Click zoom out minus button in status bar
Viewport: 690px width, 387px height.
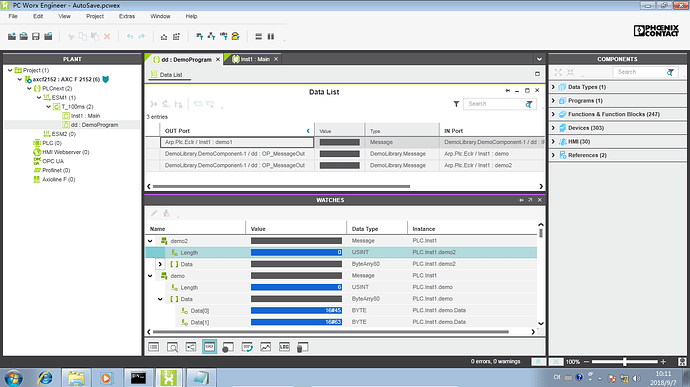click(x=586, y=362)
